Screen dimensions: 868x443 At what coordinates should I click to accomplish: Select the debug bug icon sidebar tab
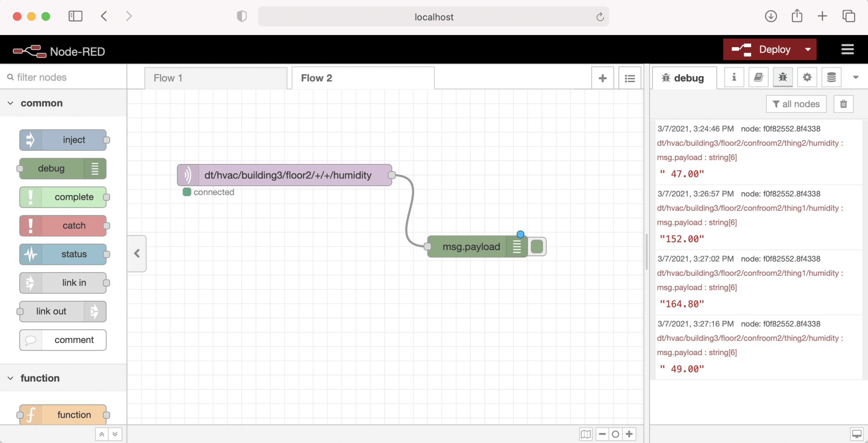coord(783,77)
